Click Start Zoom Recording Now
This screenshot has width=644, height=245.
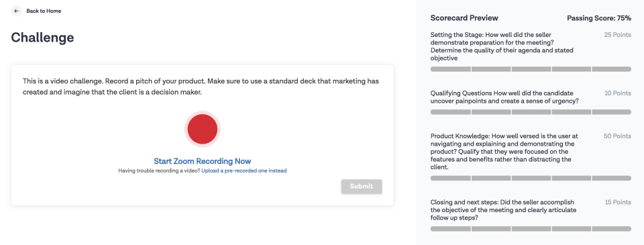[202, 161]
